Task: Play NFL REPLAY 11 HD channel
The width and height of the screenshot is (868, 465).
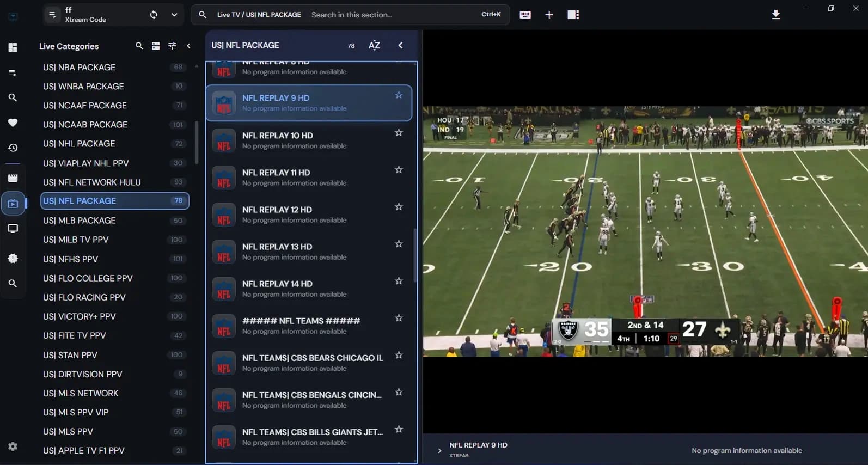Action: (309, 178)
